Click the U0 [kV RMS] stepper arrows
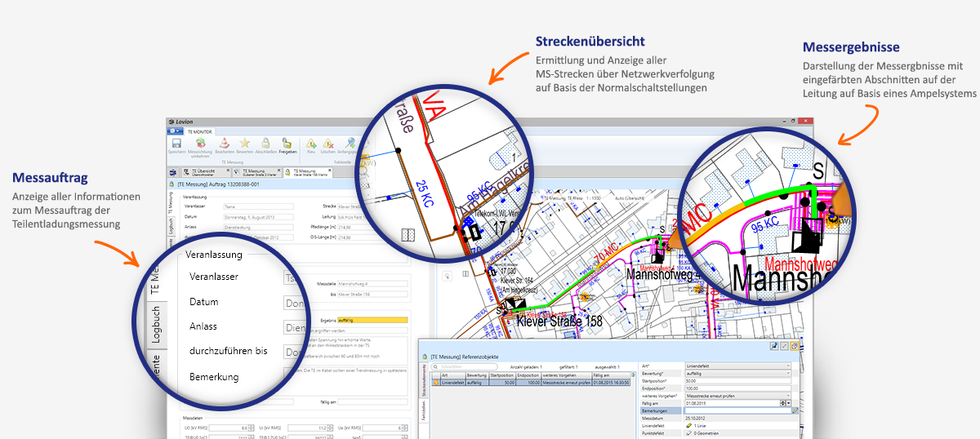 click(x=252, y=428)
